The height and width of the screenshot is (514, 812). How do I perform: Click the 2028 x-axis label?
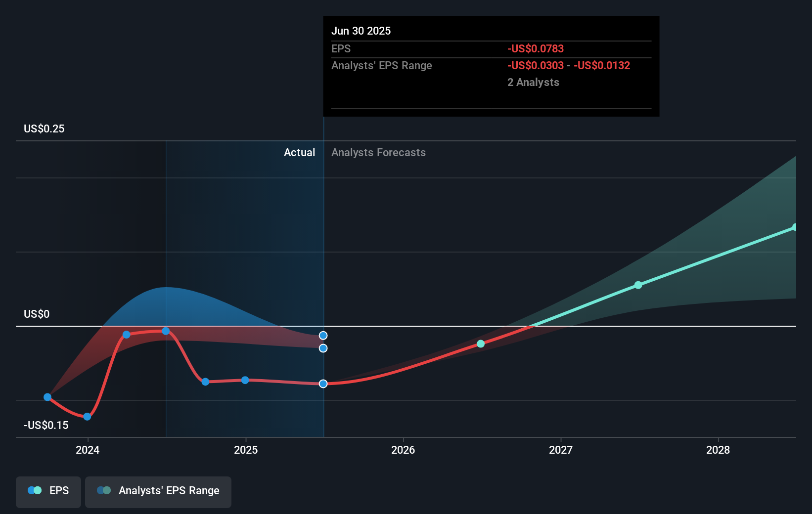coord(718,450)
